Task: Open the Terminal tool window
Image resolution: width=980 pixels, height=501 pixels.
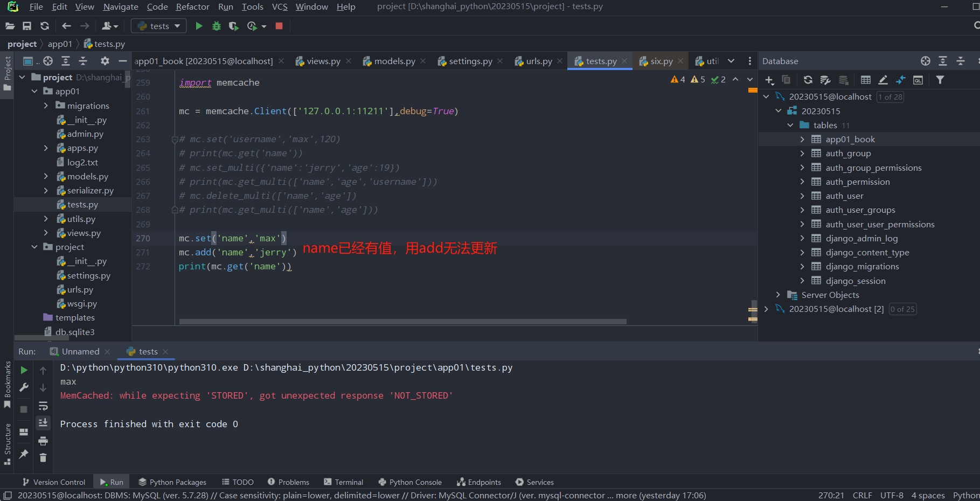Action: tap(343, 482)
